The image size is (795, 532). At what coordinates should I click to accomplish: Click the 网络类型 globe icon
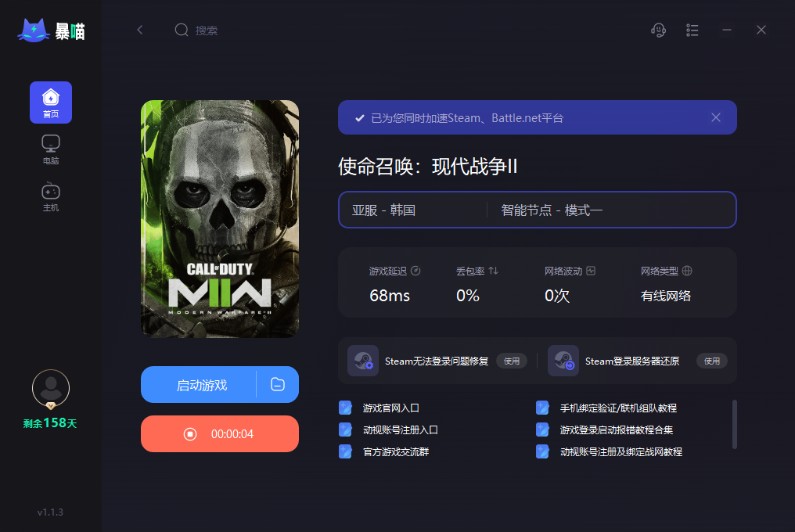[687, 271]
